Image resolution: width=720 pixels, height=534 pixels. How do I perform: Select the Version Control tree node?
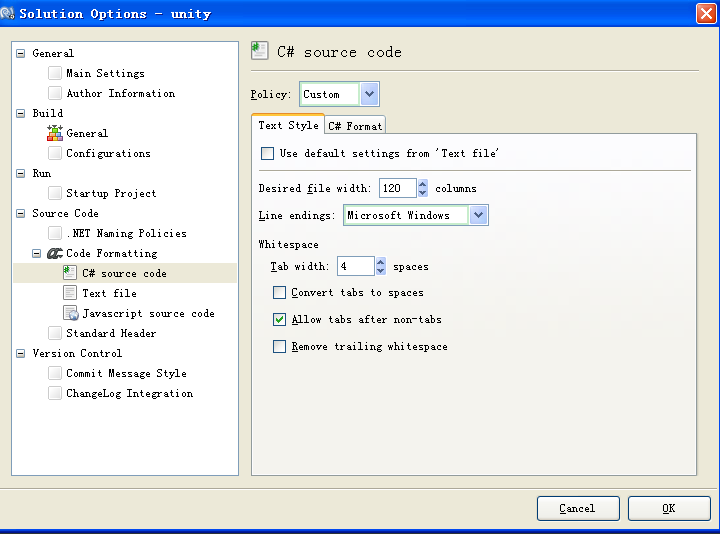77,353
